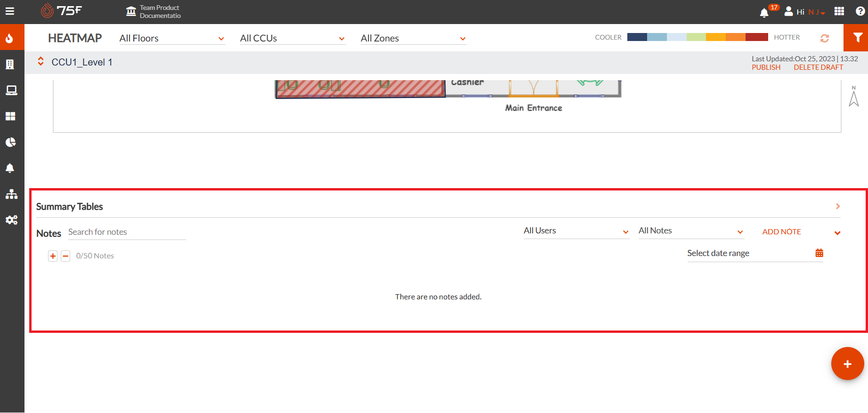Click the dark red hotter swatch

click(756, 37)
